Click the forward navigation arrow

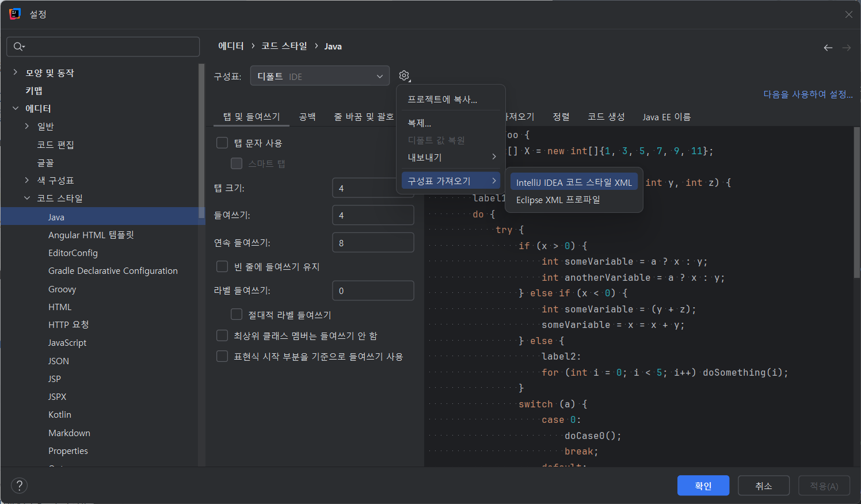point(847,48)
